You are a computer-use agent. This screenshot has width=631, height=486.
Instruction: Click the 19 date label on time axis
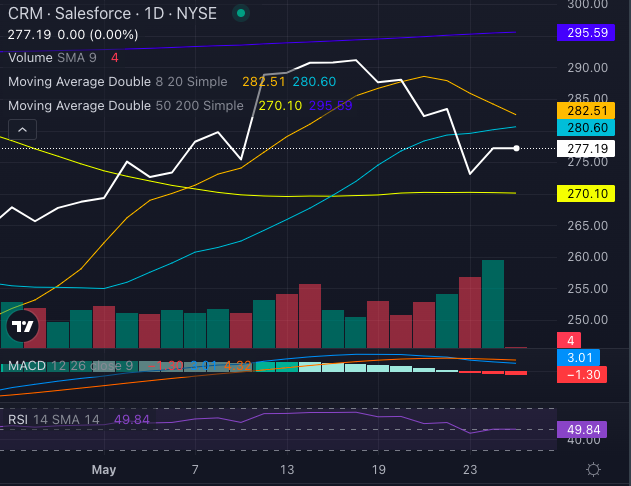(x=379, y=470)
